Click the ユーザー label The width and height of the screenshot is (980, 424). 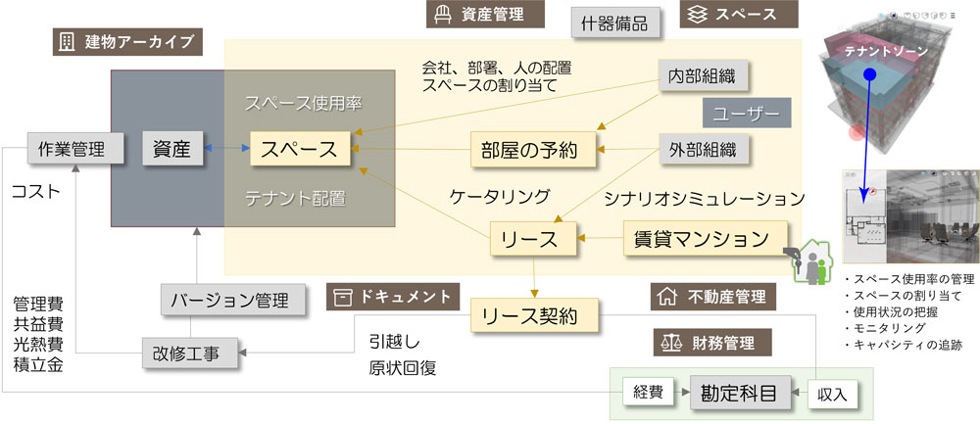[747, 113]
